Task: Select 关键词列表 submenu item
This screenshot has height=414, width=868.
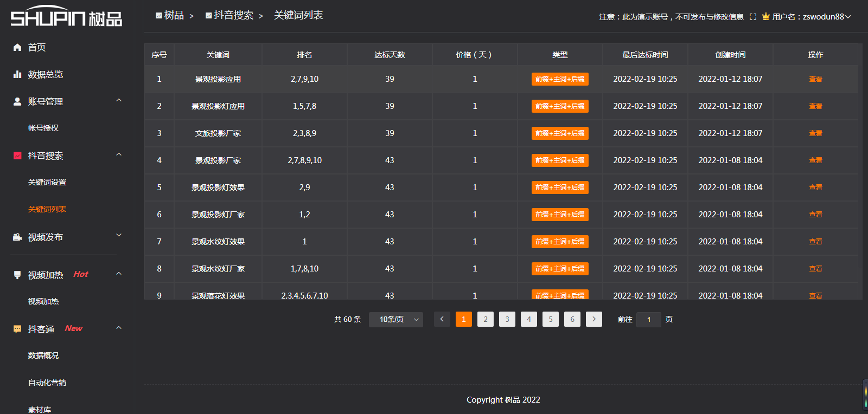Action: point(47,209)
